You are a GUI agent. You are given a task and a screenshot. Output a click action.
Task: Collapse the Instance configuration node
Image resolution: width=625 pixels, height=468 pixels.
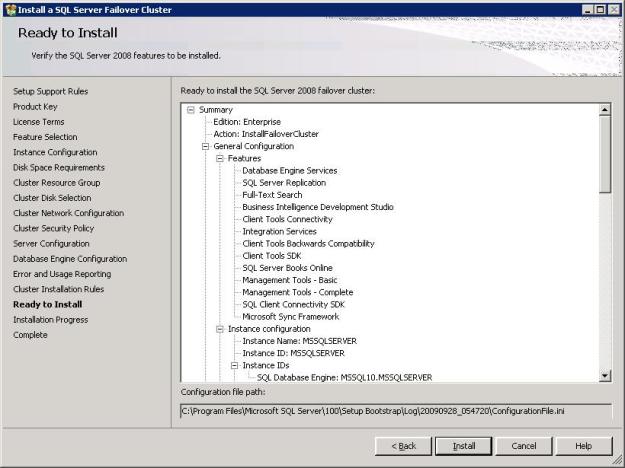(219, 328)
